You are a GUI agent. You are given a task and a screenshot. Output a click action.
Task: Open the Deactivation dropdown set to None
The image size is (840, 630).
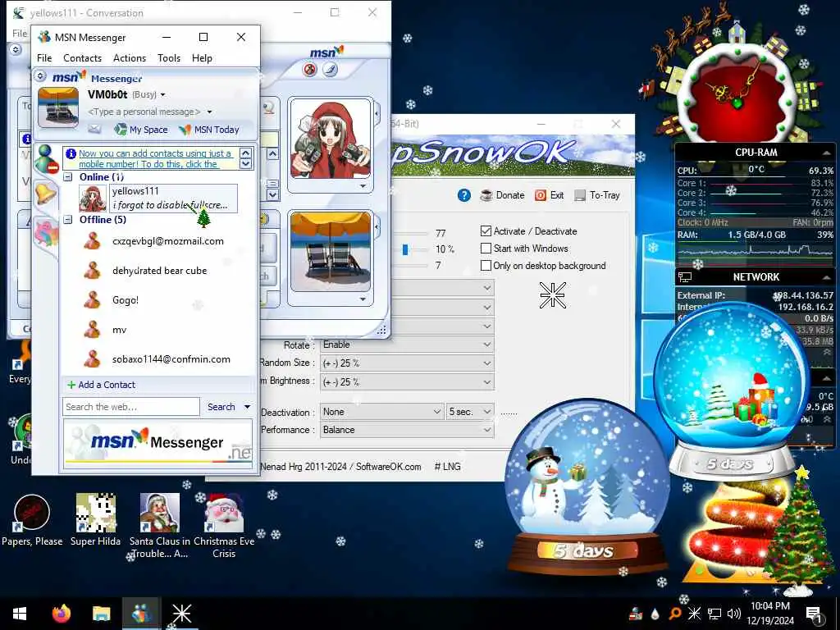point(382,412)
